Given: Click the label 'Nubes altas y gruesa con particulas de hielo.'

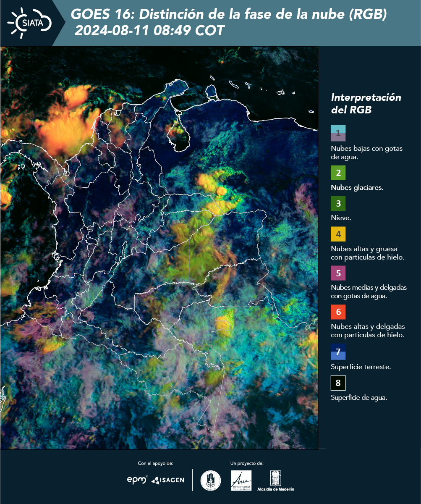Looking at the screenshot, I should coord(368,253).
